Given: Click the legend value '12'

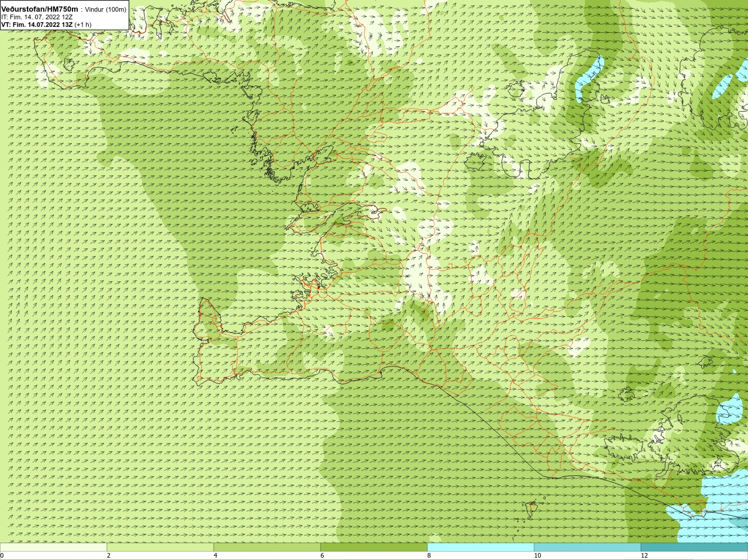Looking at the screenshot, I should pos(645,556).
